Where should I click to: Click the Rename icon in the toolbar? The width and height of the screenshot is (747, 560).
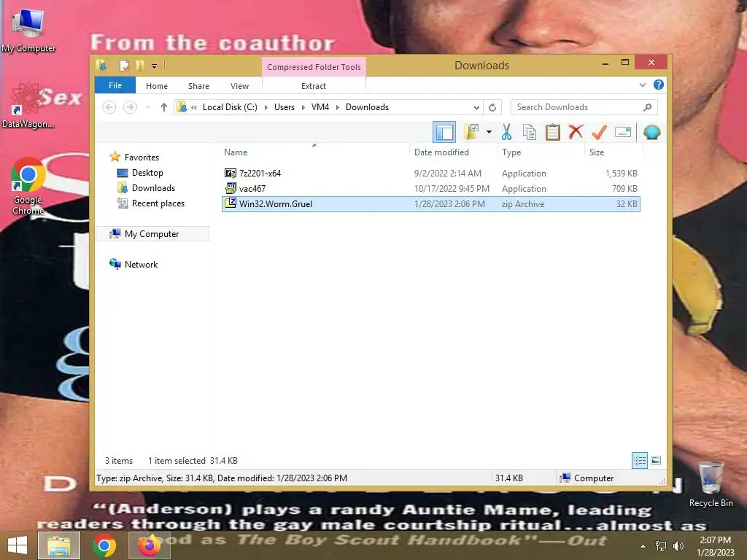tap(623, 132)
